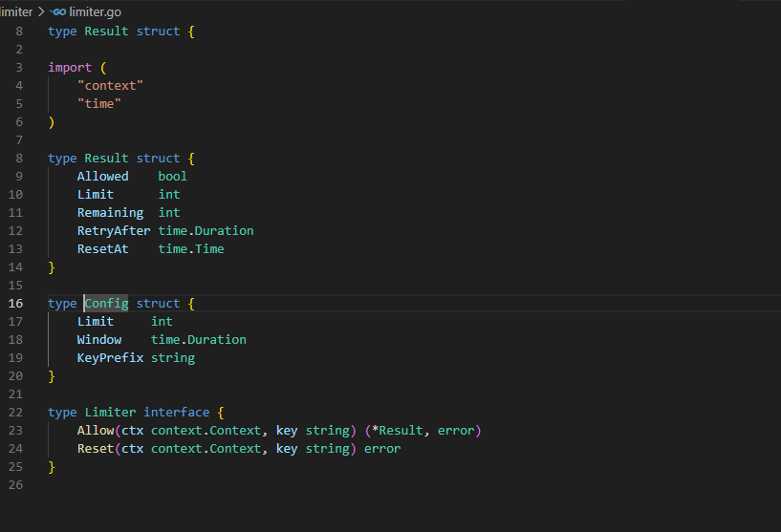Image resolution: width=781 pixels, height=532 pixels.
Task: Click line number 22 in the gutter
Action: point(15,413)
